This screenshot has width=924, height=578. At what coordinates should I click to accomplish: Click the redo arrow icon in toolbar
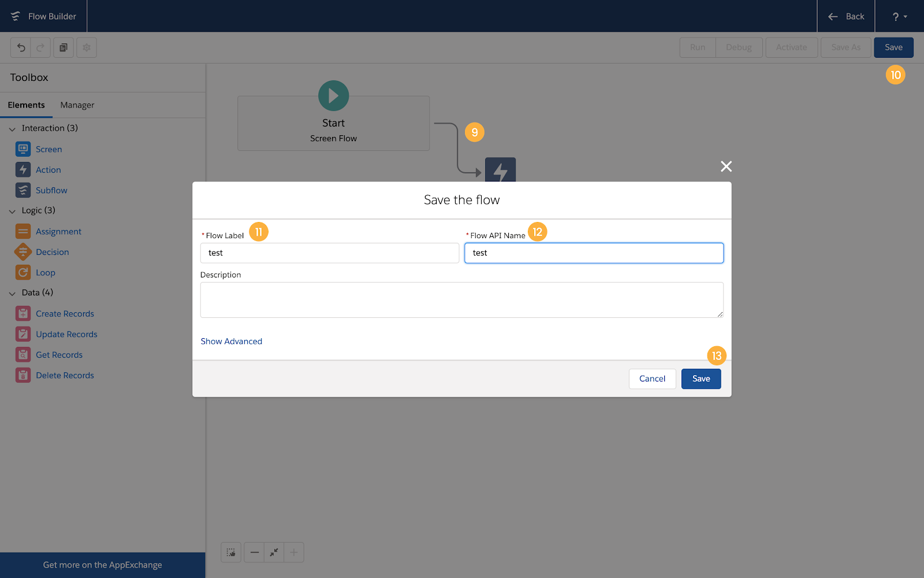[x=40, y=47]
